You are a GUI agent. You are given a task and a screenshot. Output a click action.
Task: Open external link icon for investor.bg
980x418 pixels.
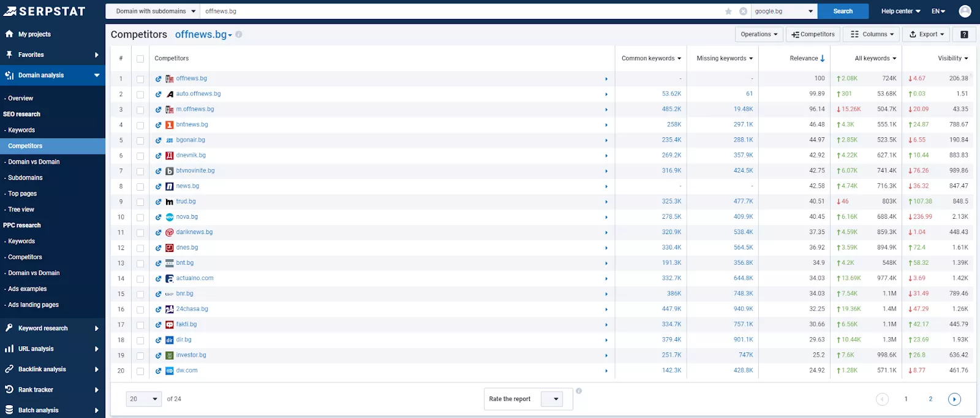pyautogui.click(x=159, y=355)
